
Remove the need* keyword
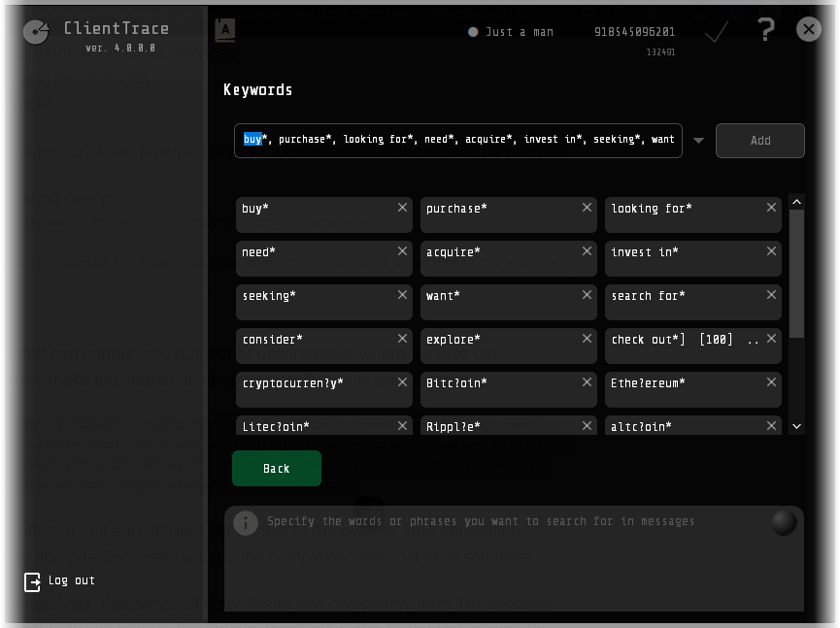[x=402, y=251]
